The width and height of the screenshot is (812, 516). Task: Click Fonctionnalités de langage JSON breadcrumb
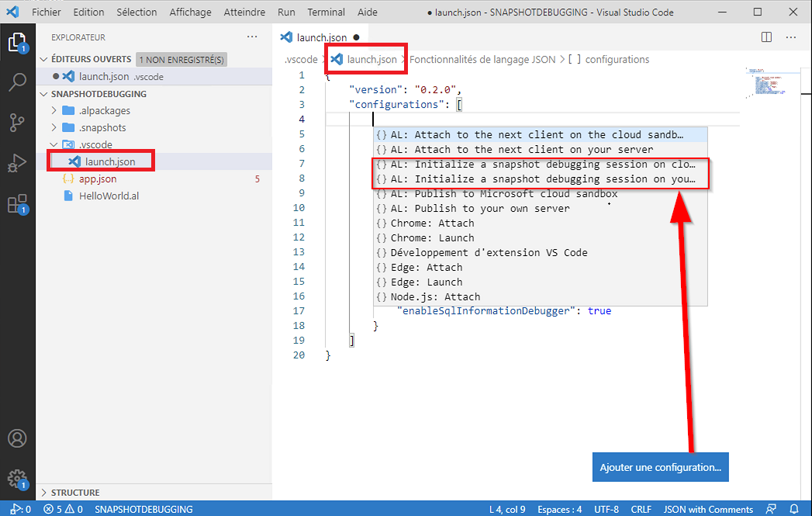482,60
